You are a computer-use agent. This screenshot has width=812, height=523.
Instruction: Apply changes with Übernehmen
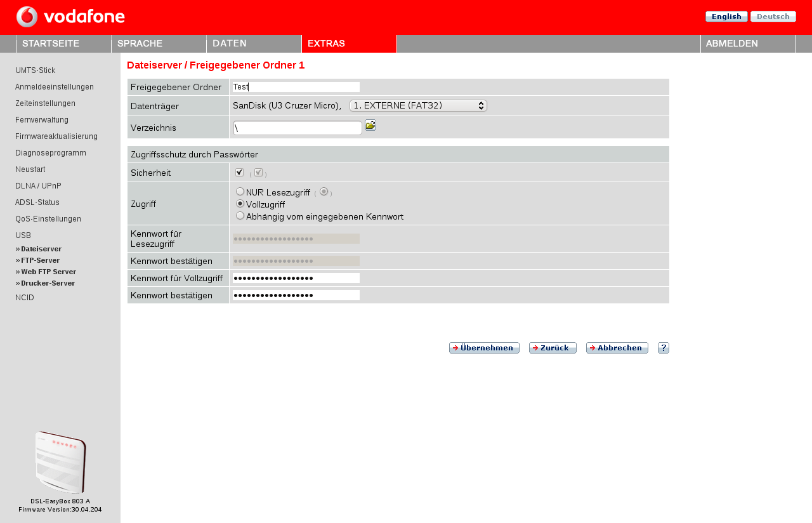coord(484,348)
